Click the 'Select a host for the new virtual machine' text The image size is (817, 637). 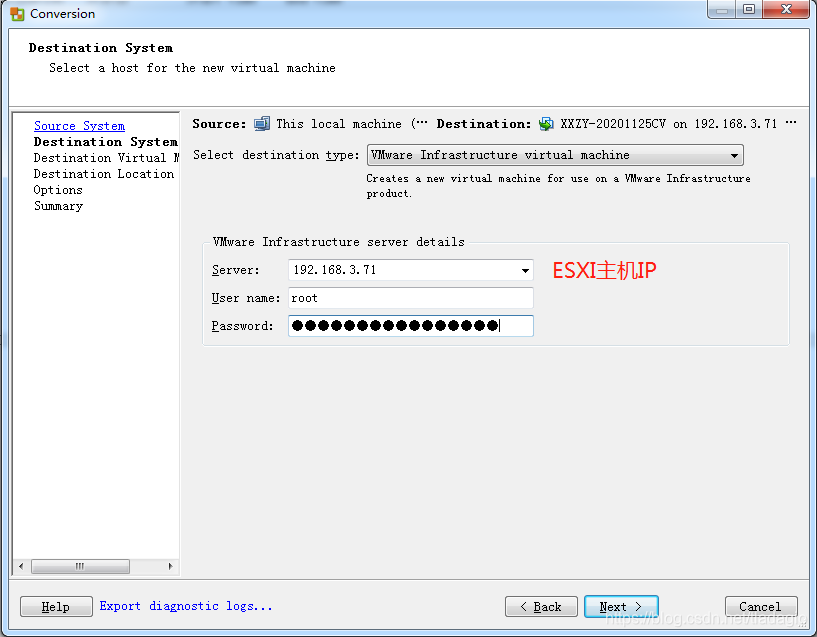[192, 68]
